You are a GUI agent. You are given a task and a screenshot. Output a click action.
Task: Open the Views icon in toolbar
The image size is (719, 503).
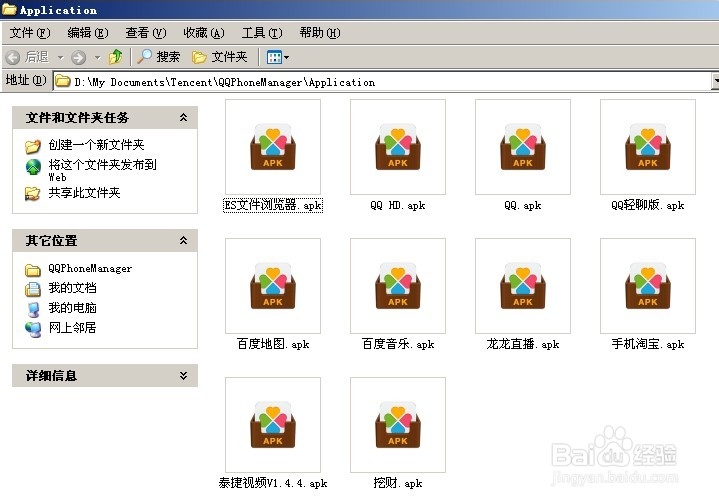274,57
